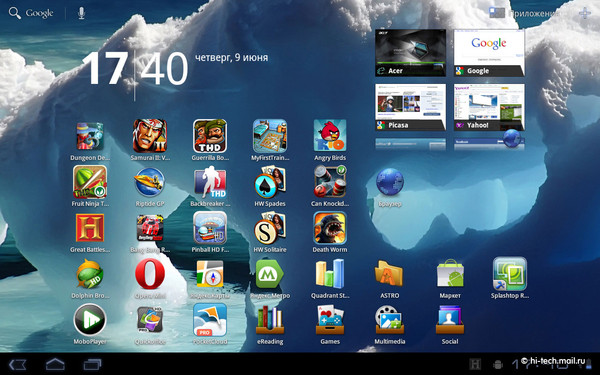Tap the History notification icon in status bar
This screenshot has width=600, height=375.
[x=475, y=364]
